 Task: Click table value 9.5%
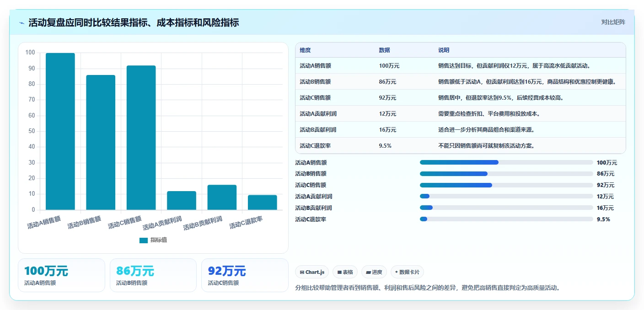pyautogui.click(x=385, y=146)
